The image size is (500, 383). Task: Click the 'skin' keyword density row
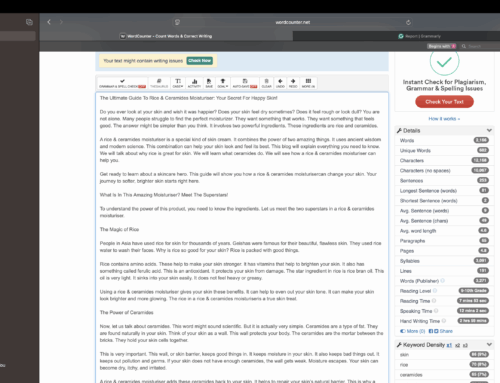tap(444, 355)
